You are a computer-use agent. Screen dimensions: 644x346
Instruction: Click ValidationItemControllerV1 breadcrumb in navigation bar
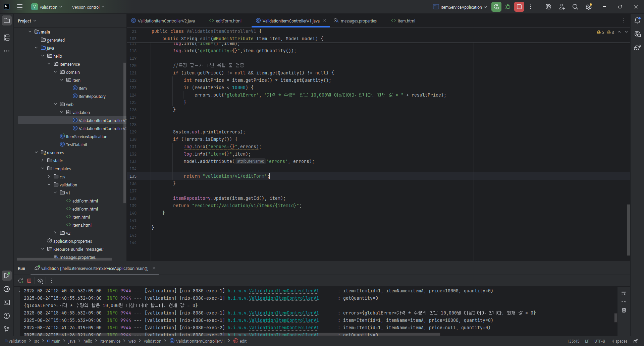197,341
